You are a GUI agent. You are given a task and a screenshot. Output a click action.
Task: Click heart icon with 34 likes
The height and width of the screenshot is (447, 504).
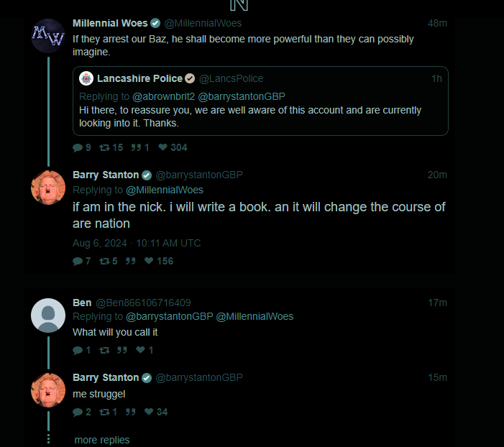(x=149, y=412)
